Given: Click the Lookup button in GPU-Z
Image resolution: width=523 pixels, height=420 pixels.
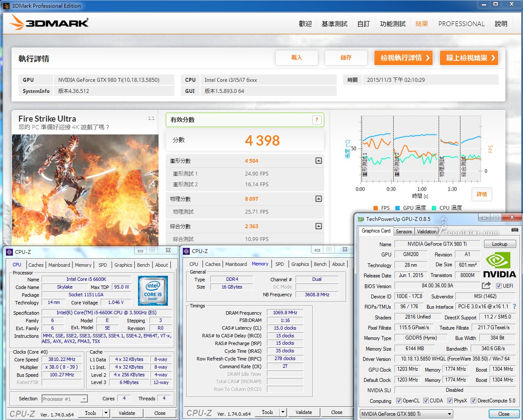Looking at the screenshot, I should click(499, 244).
